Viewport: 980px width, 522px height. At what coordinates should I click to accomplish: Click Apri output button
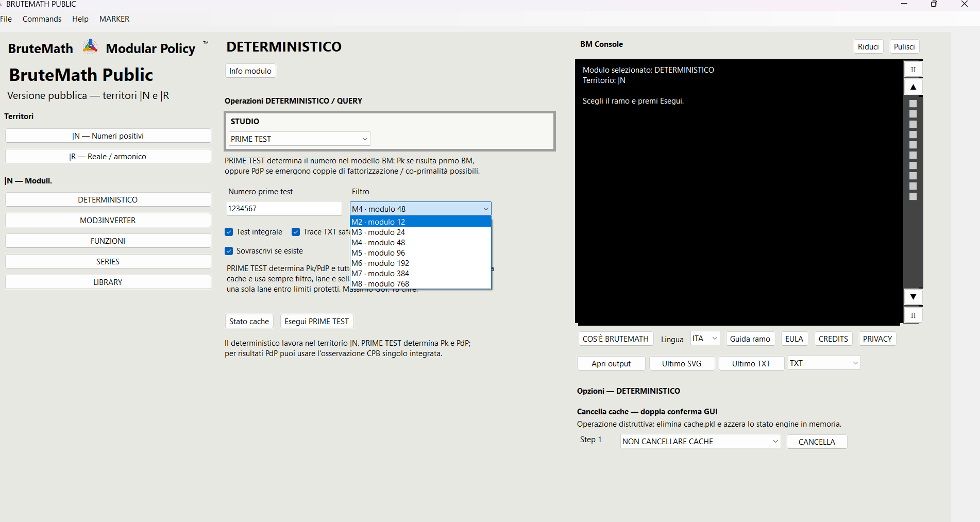click(x=611, y=363)
